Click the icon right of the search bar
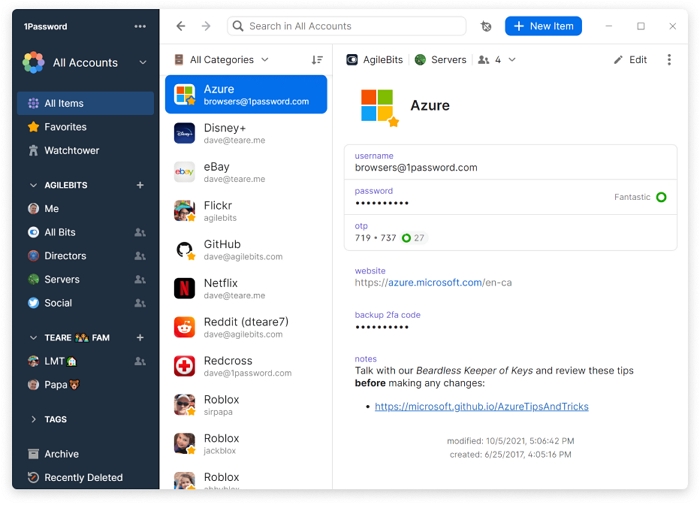The width and height of the screenshot is (700, 505). pos(486,27)
